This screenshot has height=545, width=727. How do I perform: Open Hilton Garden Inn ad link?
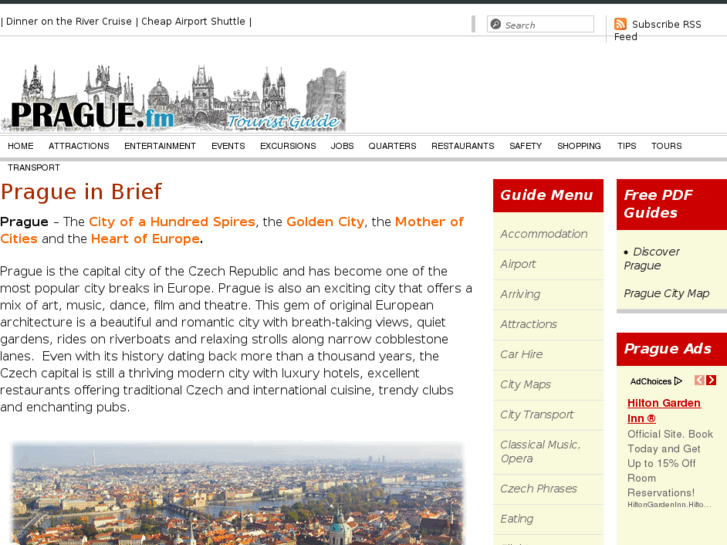coord(664,410)
